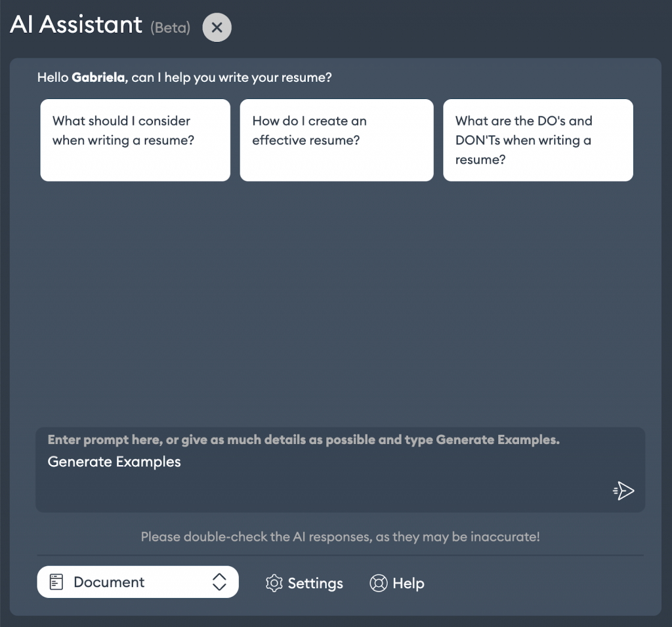Click the circular ring icon before Help
The image size is (672, 627).
377,582
